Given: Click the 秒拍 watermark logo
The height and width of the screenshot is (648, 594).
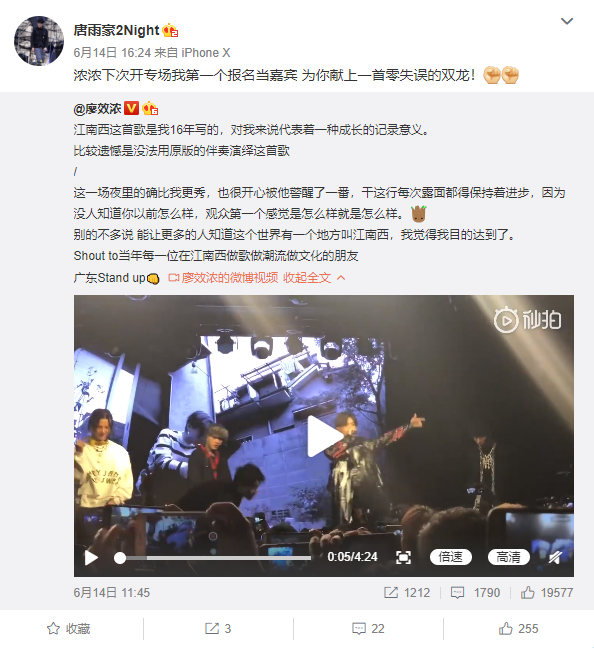Looking at the screenshot, I should [x=527, y=320].
